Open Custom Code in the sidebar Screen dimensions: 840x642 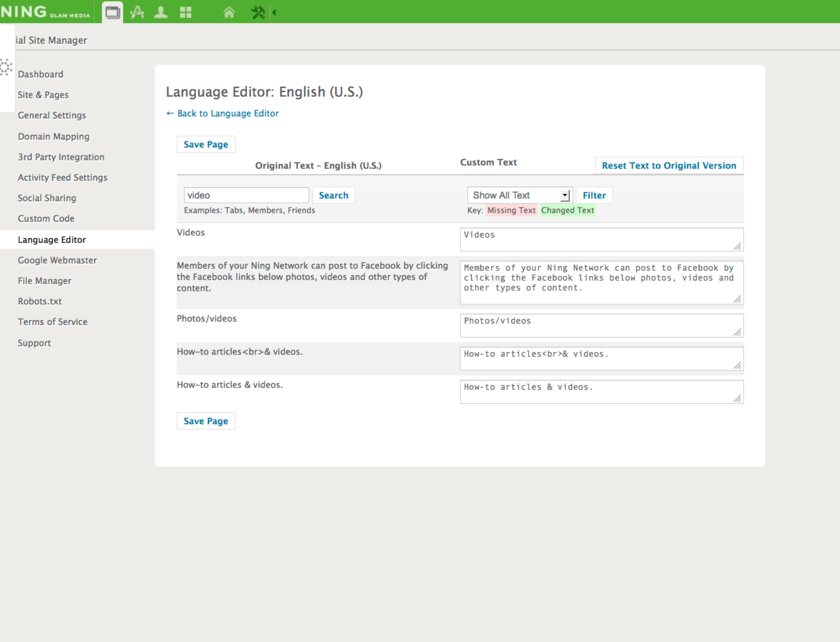click(x=46, y=219)
